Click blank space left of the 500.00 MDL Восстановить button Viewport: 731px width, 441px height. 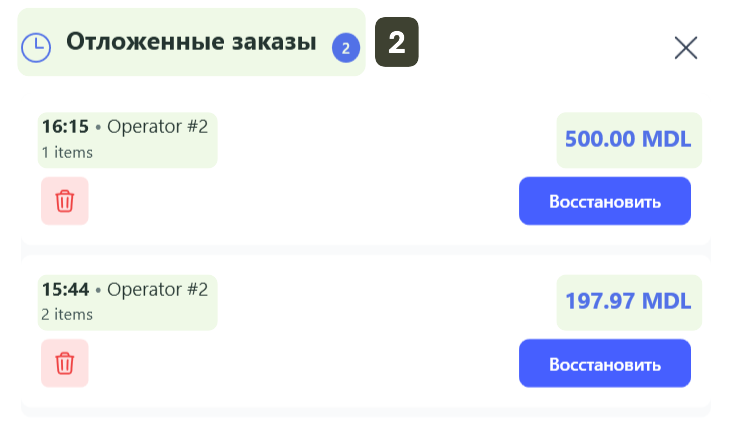tap(300, 201)
